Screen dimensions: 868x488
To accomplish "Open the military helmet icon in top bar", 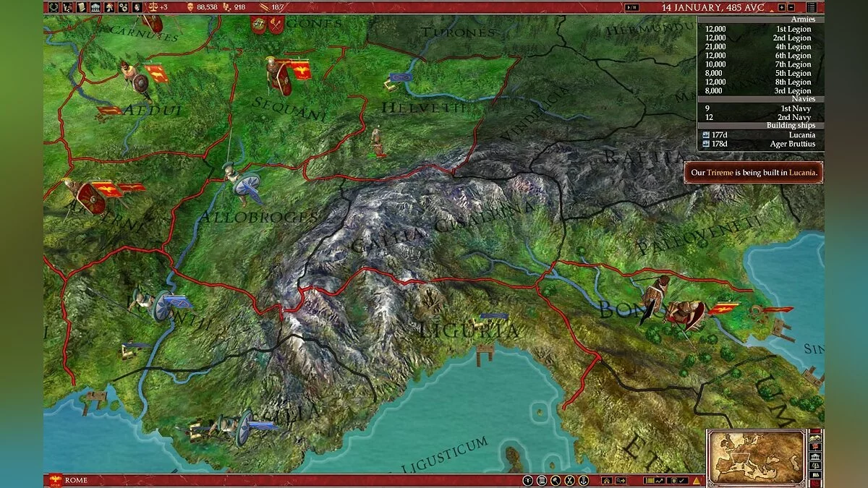I will coord(109,7).
